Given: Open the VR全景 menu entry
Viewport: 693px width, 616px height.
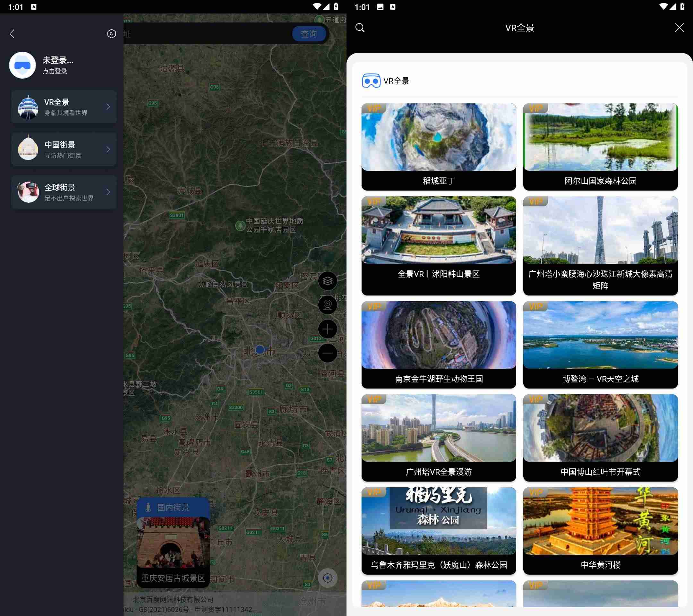Looking at the screenshot, I should click(64, 107).
